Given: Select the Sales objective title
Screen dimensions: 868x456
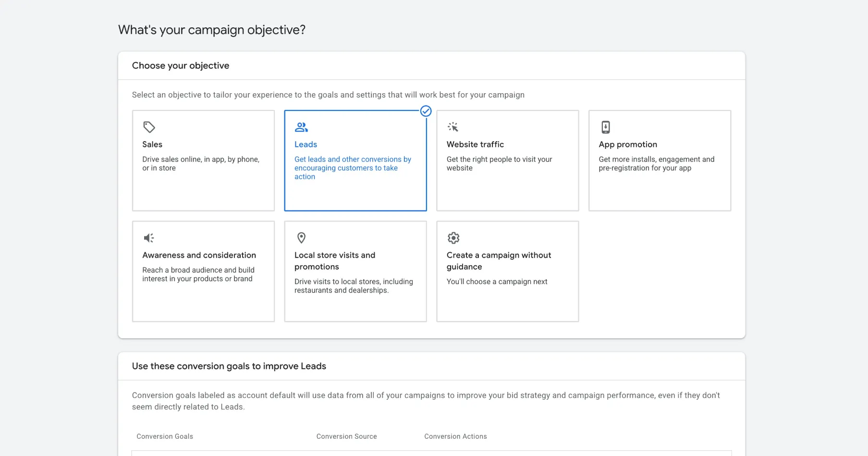Looking at the screenshot, I should pos(152,145).
